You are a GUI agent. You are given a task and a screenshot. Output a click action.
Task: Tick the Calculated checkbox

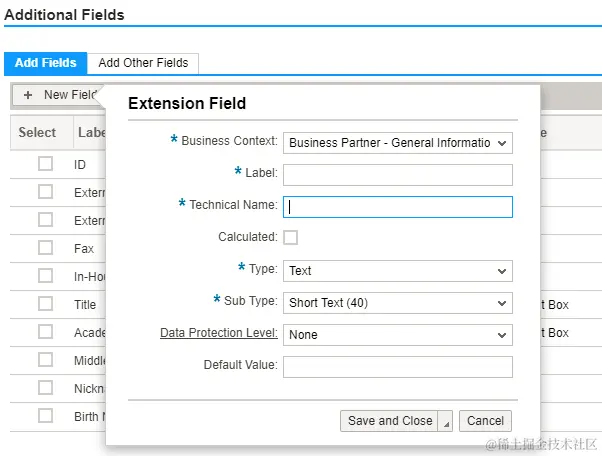290,237
